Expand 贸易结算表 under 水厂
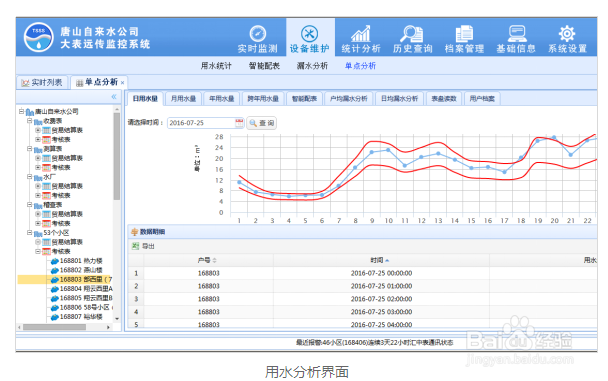The width and height of the screenshot is (608, 381). (x=38, y=186)
